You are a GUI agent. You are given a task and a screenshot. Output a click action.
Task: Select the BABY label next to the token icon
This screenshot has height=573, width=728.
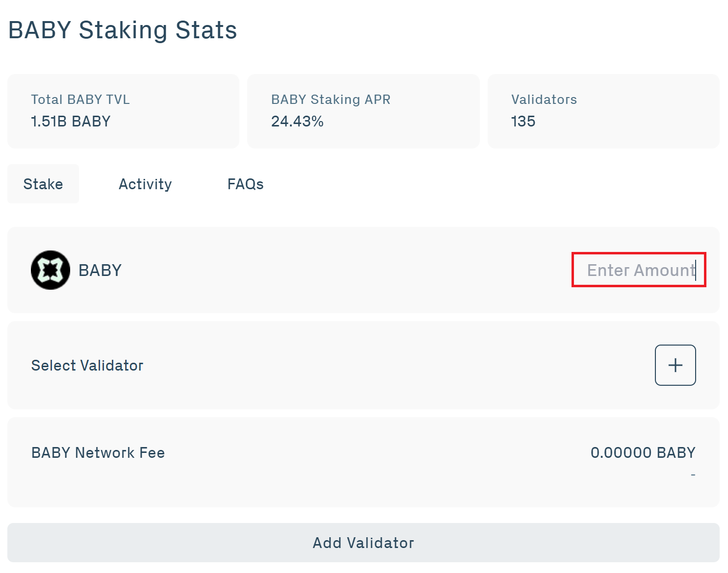pos(100,270)
